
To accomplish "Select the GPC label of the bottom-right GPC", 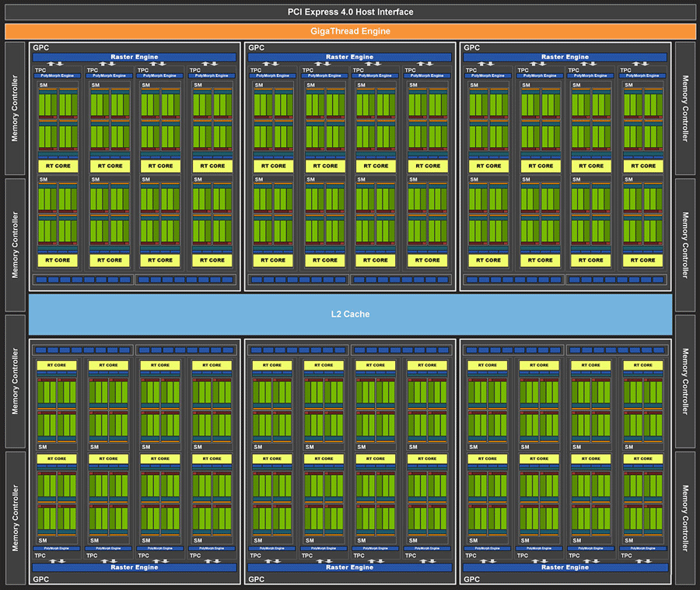I will (471, 579).
